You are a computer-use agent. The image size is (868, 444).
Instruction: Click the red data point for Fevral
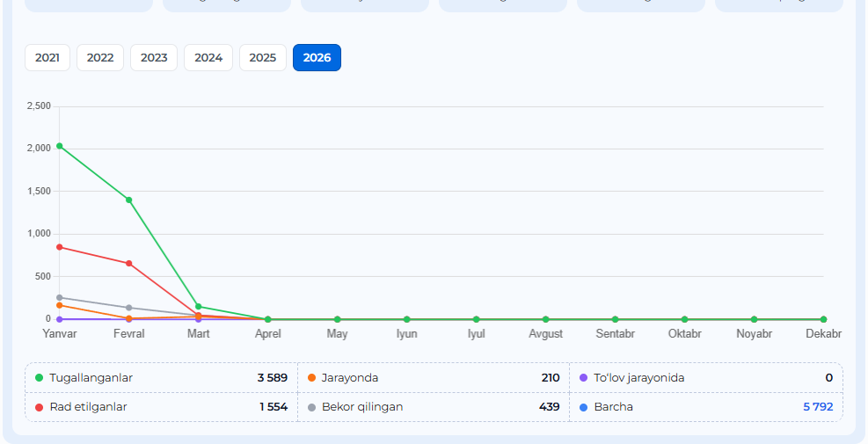129,264
